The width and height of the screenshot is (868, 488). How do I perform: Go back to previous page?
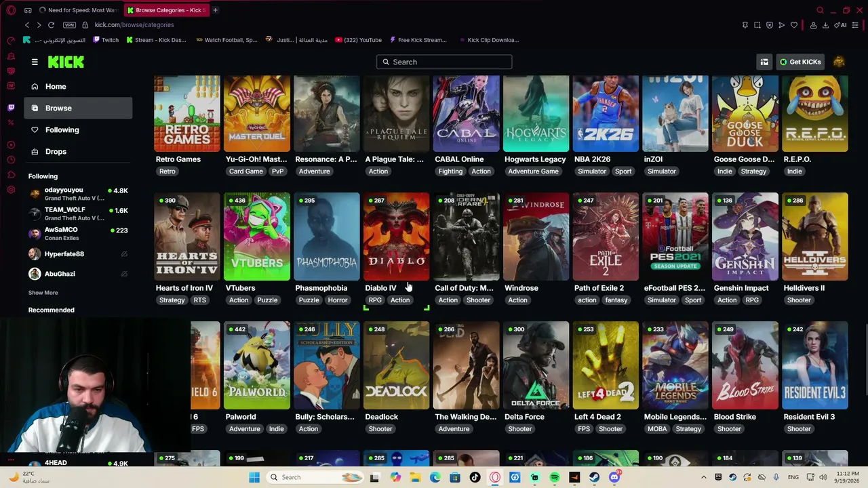click(x=27, y=25)
